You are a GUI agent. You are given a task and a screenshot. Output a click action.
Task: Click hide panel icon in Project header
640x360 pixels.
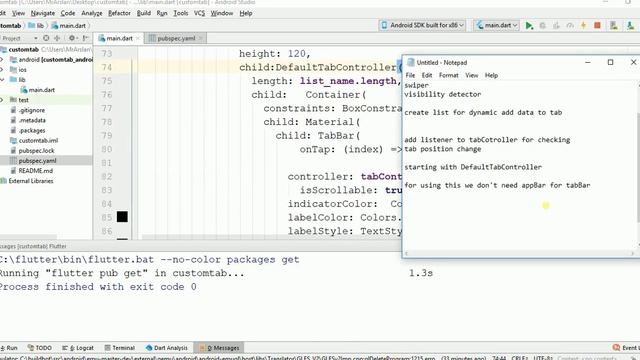click(85, 38)
